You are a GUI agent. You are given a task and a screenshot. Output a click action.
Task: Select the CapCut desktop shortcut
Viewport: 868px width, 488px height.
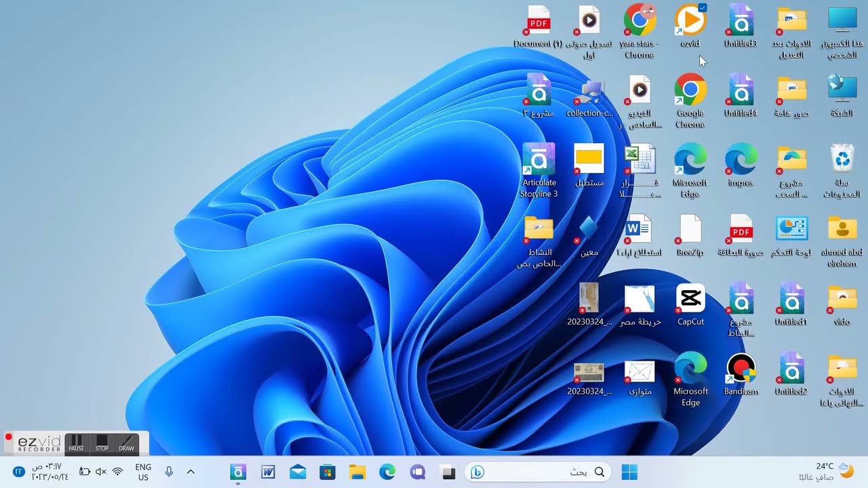click(690, 305)
